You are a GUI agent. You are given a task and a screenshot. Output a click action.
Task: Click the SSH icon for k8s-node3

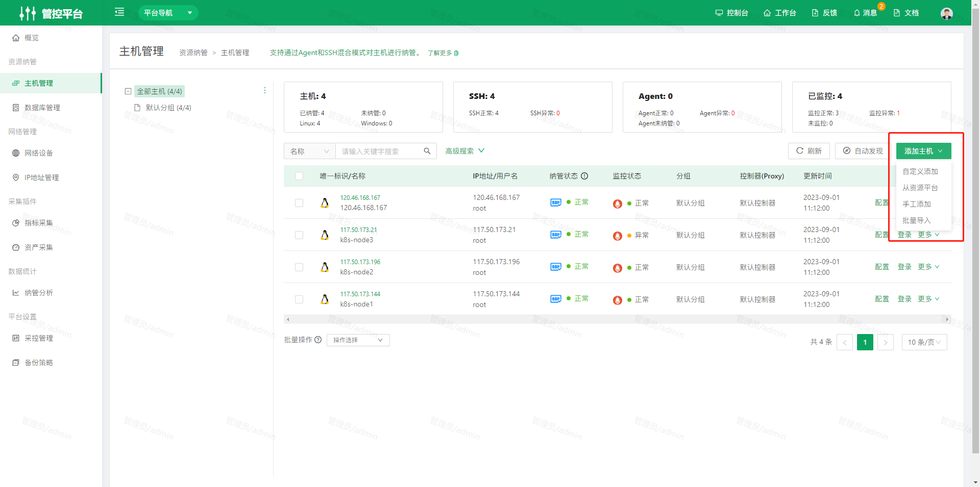pyautogui.click(x=556, y=235)
